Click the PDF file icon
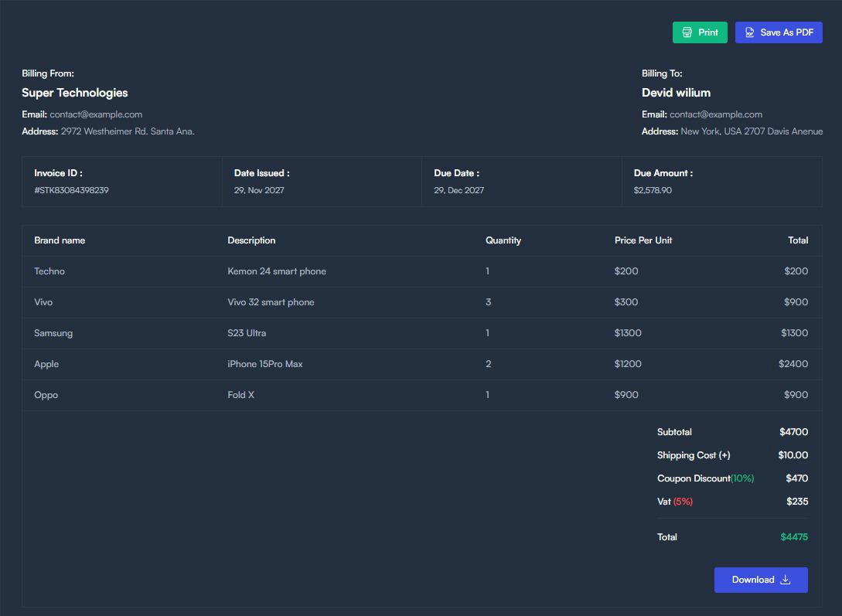Image resolution: width=842 pixels, height=616 pixels. click(749, 32)
